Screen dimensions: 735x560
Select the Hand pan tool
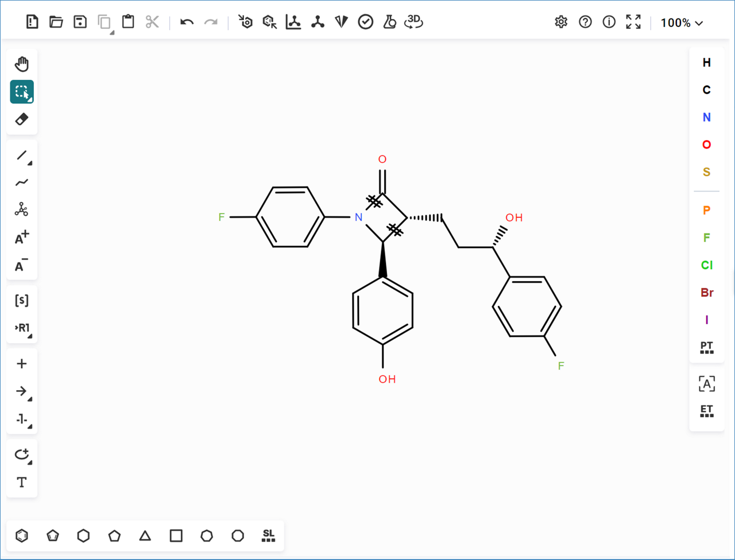(x=22, y=64)
